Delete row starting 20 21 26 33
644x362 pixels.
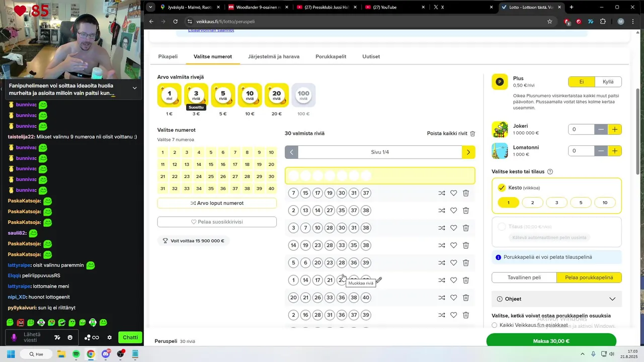tap(466, 298)
